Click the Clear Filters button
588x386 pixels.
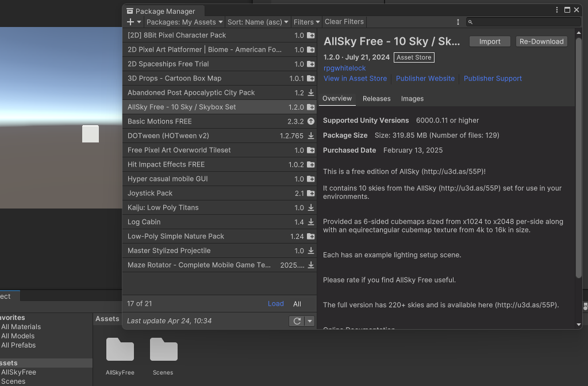point(344,22)
